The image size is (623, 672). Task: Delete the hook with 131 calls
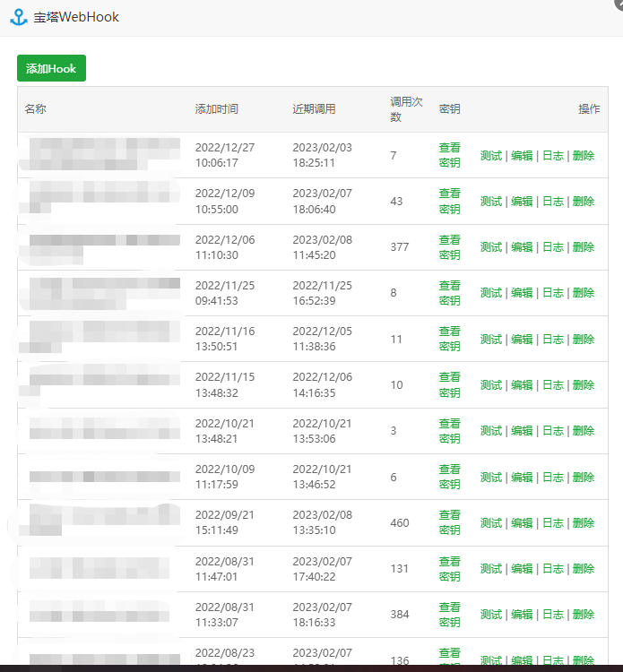pos(583,569)
